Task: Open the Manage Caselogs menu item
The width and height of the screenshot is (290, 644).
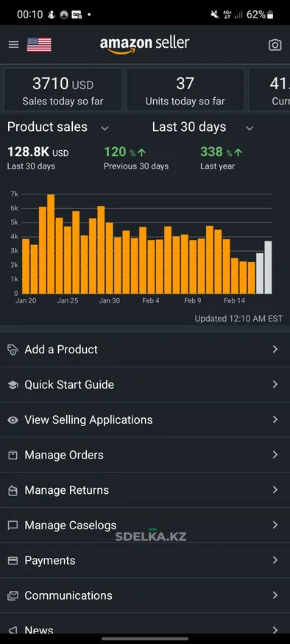Action: 145,526
